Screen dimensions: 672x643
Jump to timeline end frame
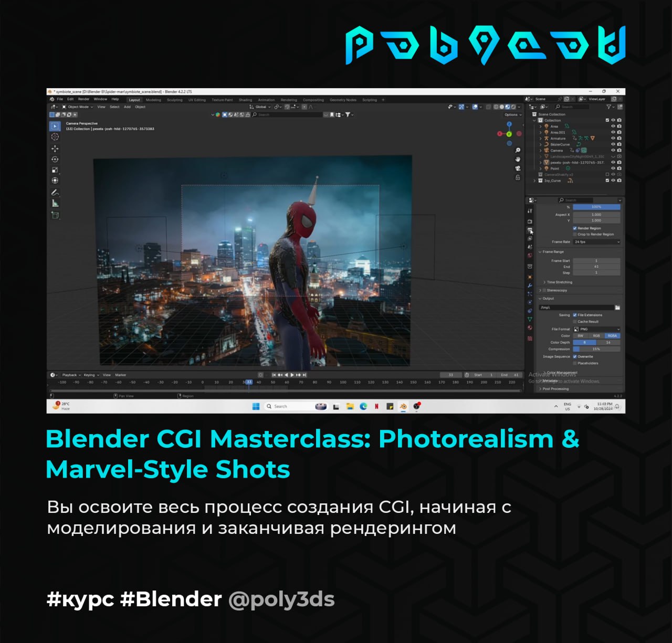(x=304, y=375)
